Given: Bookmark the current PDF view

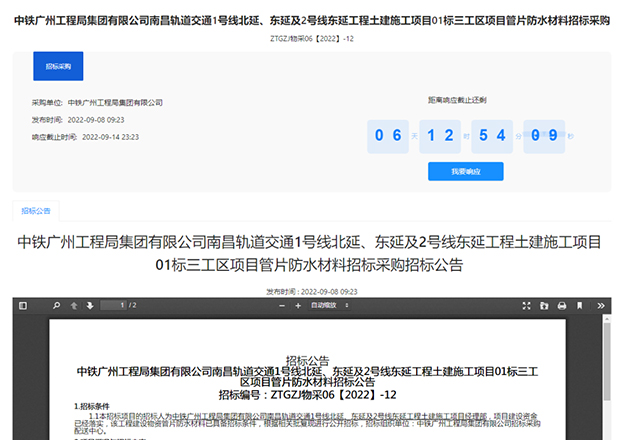Looking at the screenshot, I should pyautogui.click(x=580, y=306).
